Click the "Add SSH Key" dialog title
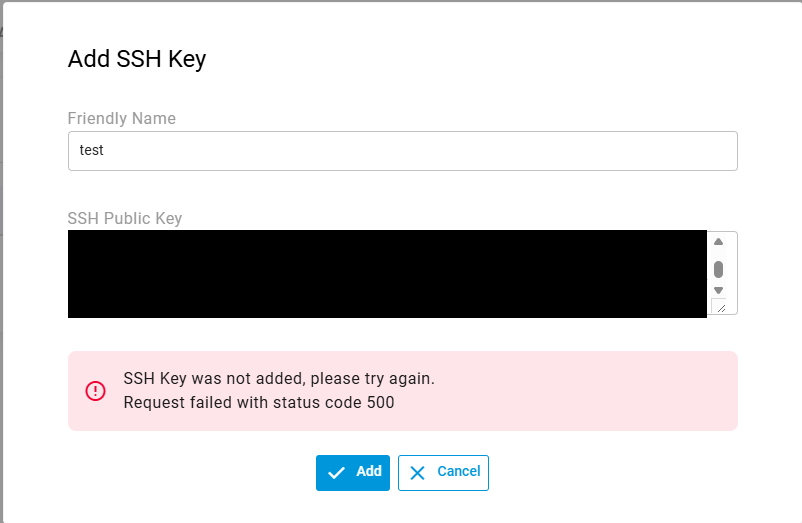 click(137, 59)
